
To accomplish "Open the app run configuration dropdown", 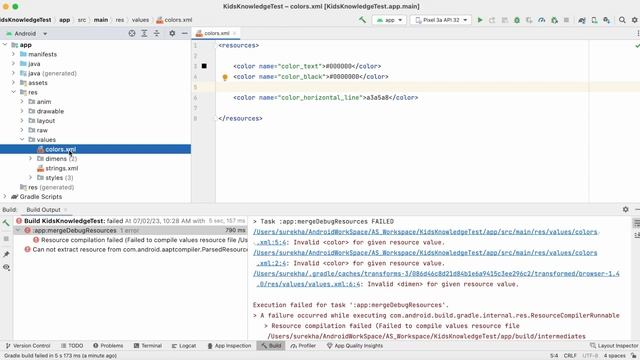I will click(389, 20).
